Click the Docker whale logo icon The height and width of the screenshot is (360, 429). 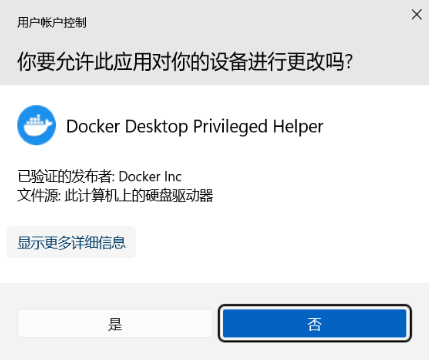coord(37,125)
